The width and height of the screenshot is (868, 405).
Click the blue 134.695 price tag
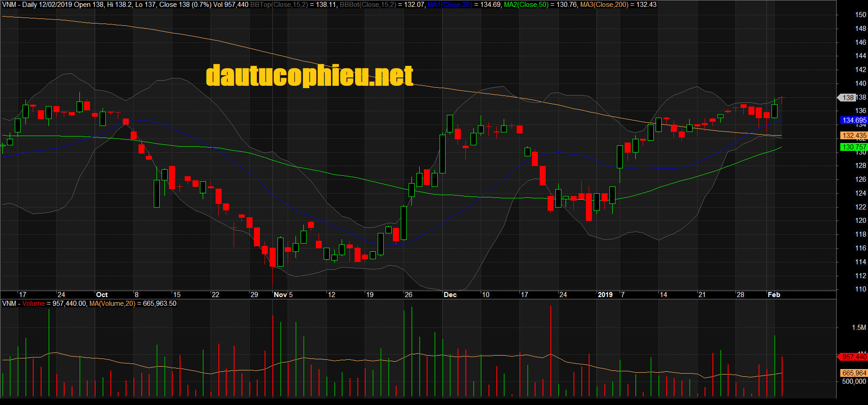click(x=854, y=120)
